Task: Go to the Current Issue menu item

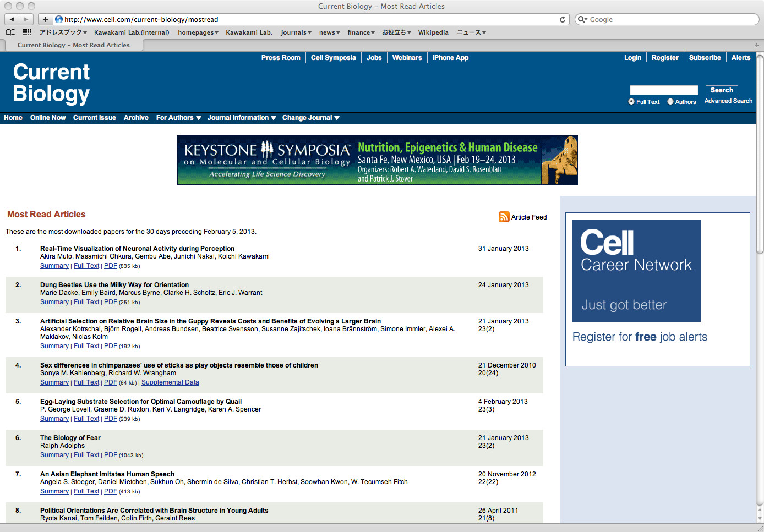Action: (94, 118)
